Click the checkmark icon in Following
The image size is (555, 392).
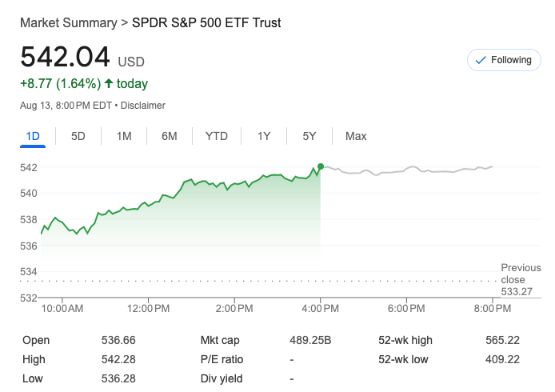tap(481, 60)
